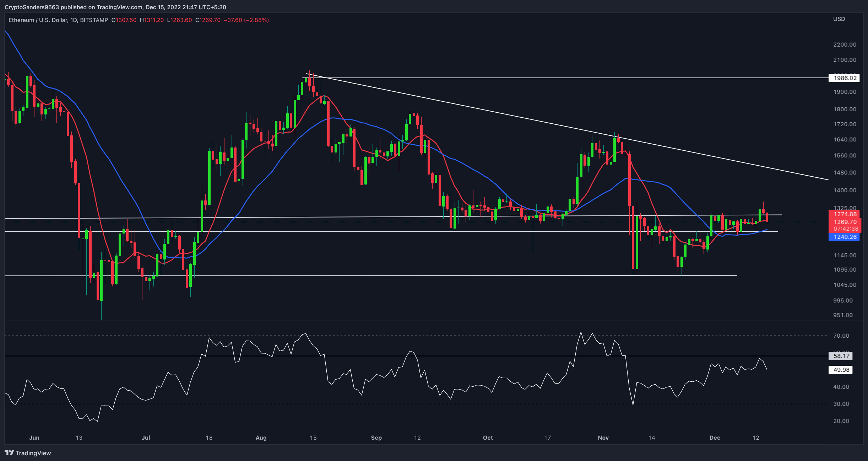The height and width of the screenshot is (461, 868).
Task: Click the L1263.60 low value
Action: [179, 20]
